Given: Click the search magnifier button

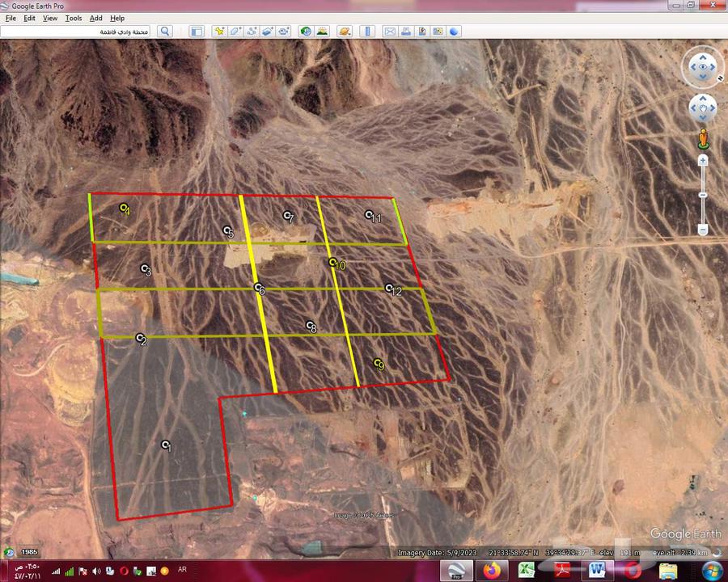Looking at the screenshot, I should [165, 32].
